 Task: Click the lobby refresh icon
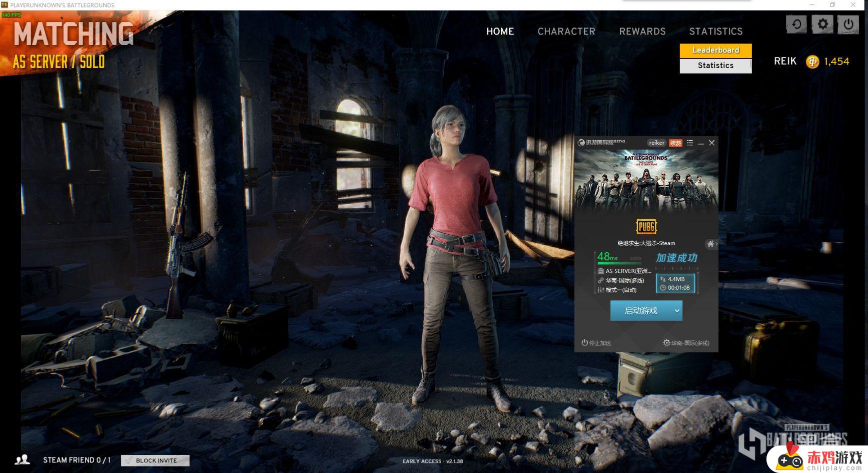coord(796,24)
